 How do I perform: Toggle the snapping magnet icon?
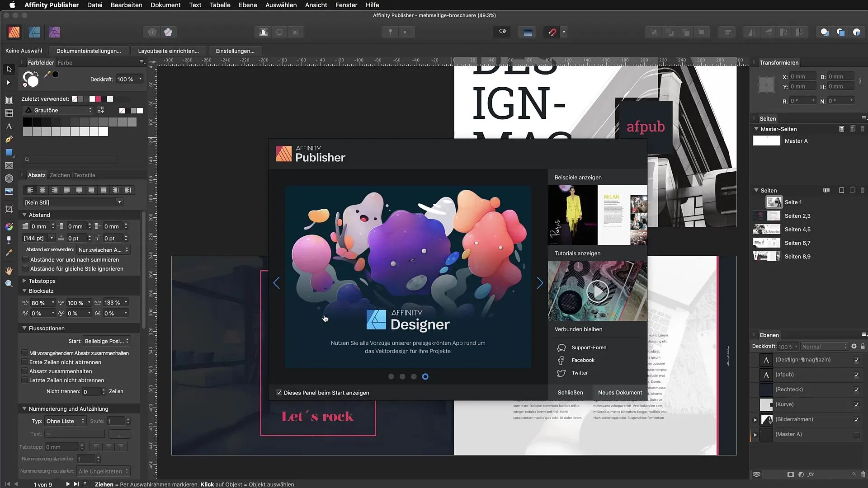point(552,32)
